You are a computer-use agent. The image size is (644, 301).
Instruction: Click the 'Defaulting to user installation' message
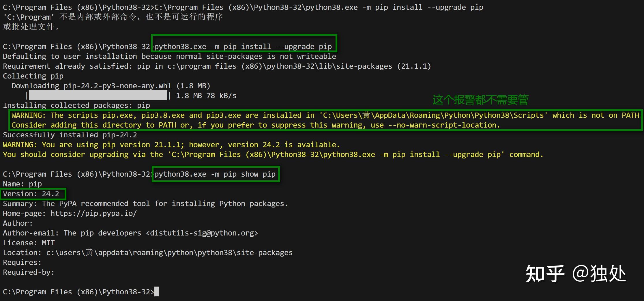[169, 57]
